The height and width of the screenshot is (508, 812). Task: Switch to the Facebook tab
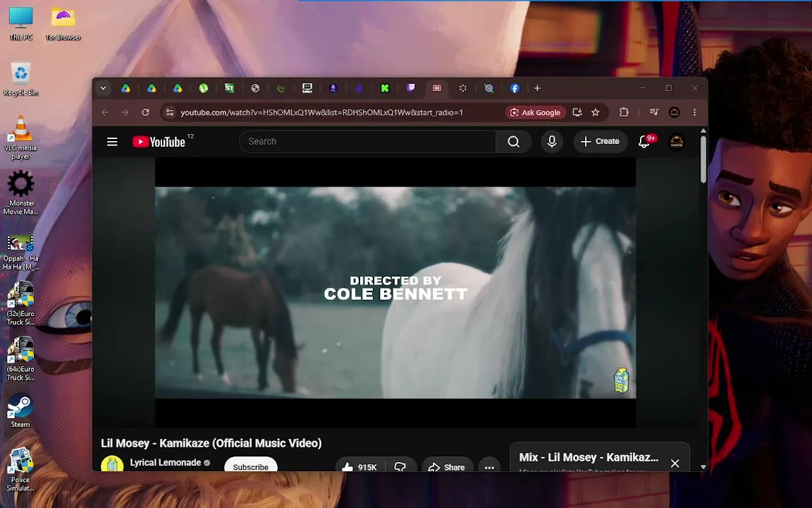click(515, 88)
